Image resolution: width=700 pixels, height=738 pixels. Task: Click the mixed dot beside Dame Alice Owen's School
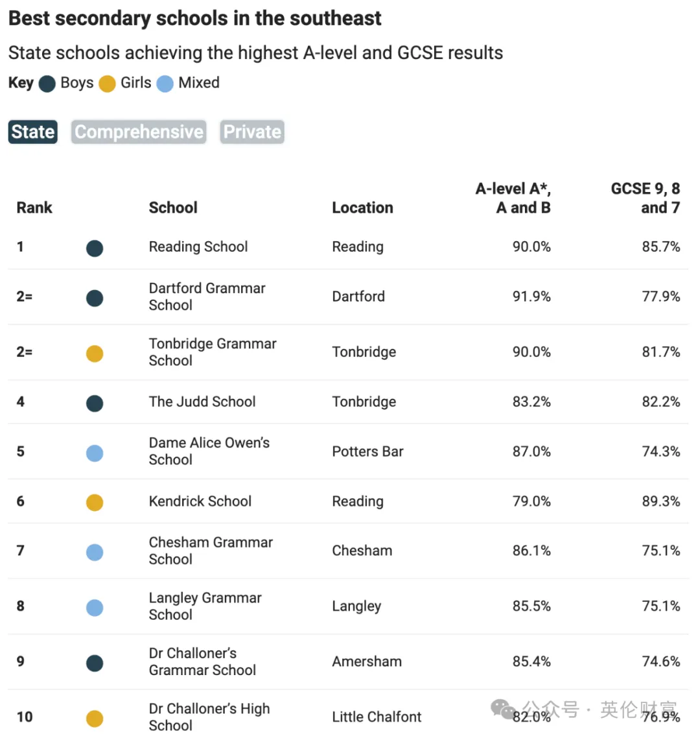(x=95, y=453)
